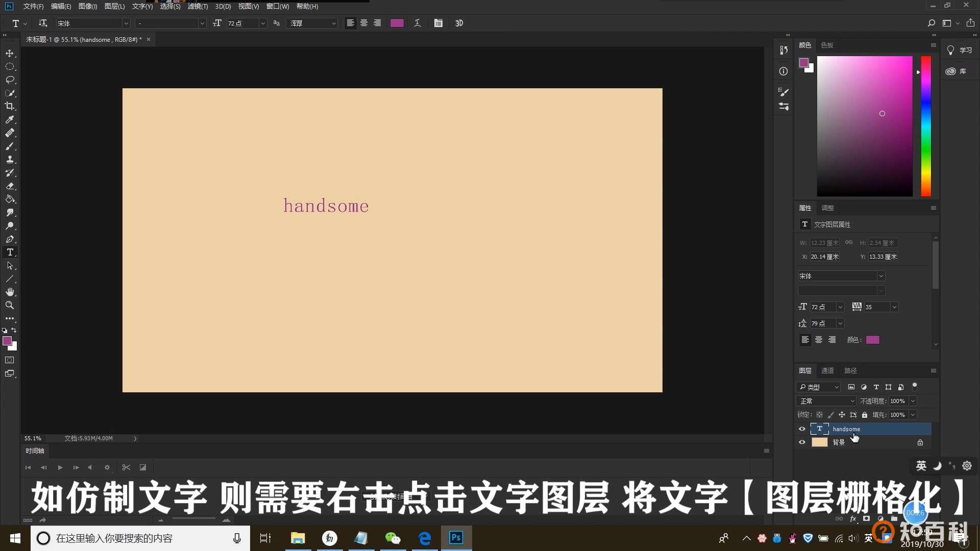Image resolution: width=980 pixels, height=551 pixels.
Task: Align text right in options bar
Action: pyautogui.click(x=377, y=23)
